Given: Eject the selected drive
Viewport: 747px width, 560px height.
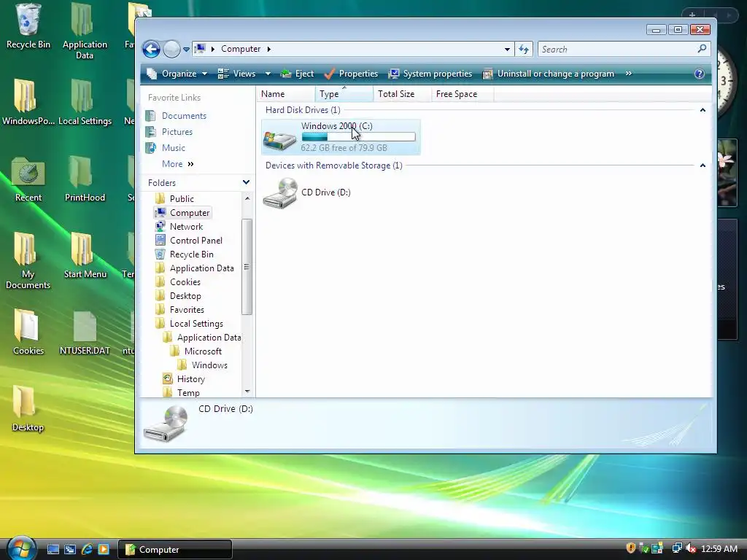Looking at the screenshot, I should [298, 74].
